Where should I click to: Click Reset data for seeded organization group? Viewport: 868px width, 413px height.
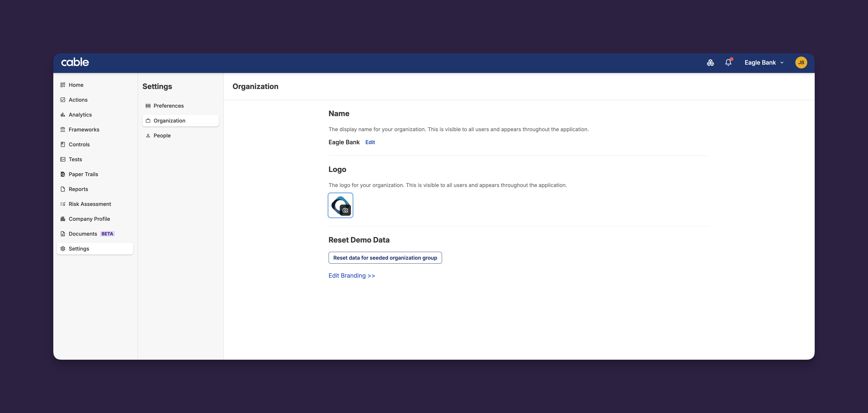(385, 258)
